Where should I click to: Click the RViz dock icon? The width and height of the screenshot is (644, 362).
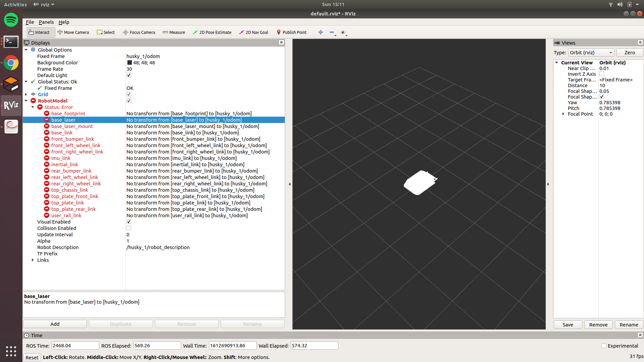[x=11, y=105]
